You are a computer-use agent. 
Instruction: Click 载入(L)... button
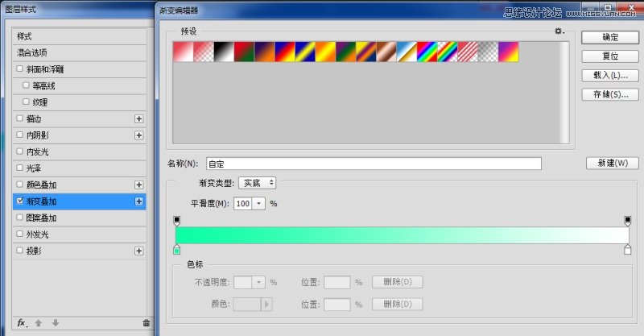coord(610,75)
